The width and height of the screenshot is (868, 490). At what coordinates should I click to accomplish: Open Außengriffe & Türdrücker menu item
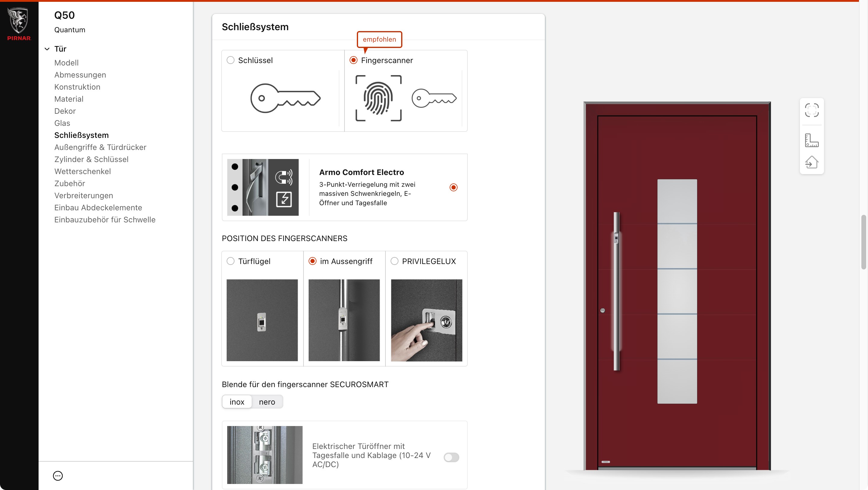(x=100, y=147)
